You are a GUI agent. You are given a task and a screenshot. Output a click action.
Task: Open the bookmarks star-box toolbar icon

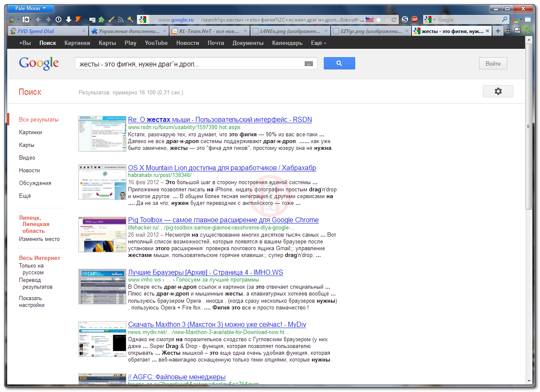(26, 19)
